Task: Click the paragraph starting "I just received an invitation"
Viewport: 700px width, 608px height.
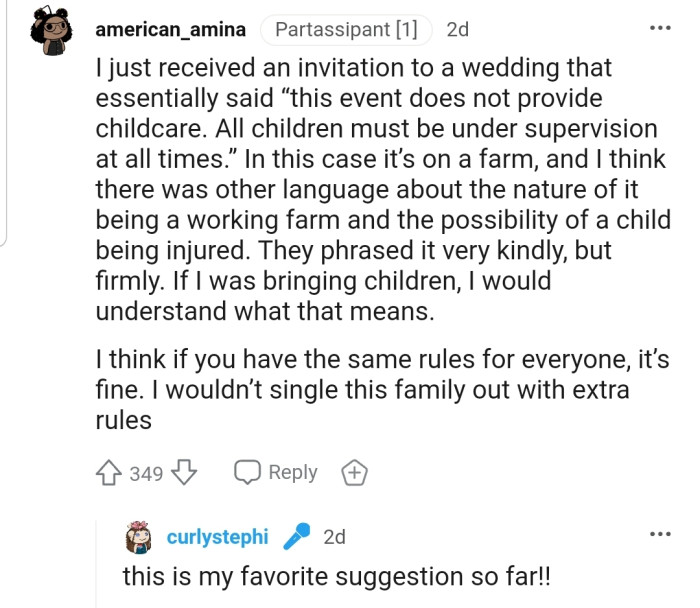Action: [x=380, y=190]
